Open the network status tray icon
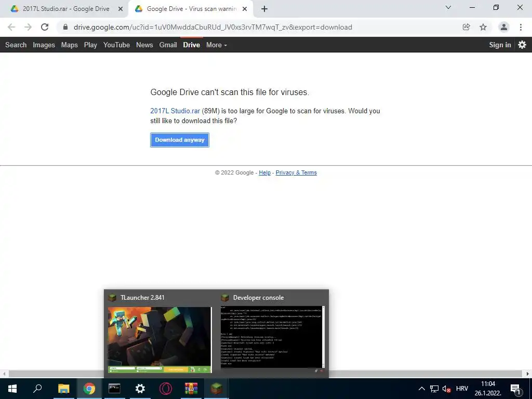The width and height of the screenshot is (532, 399). point(434,389)
